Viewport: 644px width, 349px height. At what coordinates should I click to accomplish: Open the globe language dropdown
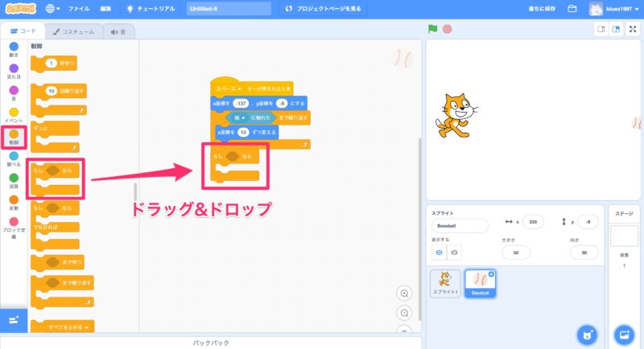(55, 9)
